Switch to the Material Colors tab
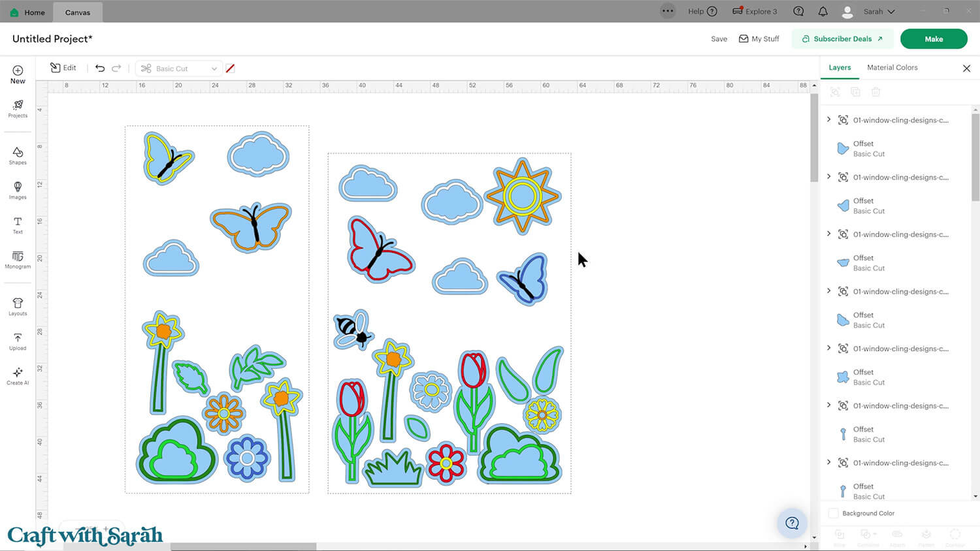This screenshot has width=980, height=551. (x=892, y=67)
